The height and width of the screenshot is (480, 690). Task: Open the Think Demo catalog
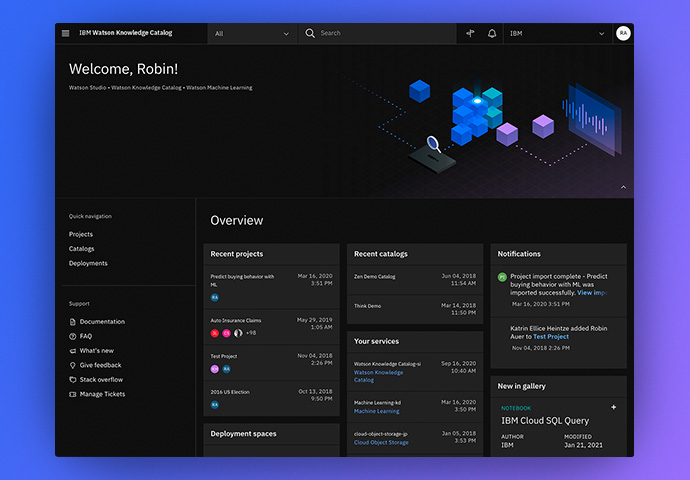point(367,306)
